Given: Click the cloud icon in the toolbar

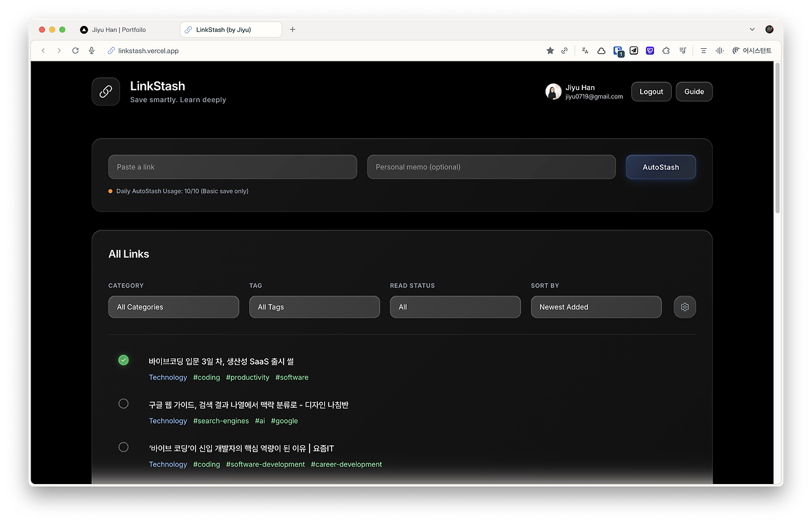Looking at the screenshot, I should coord(601,50).
